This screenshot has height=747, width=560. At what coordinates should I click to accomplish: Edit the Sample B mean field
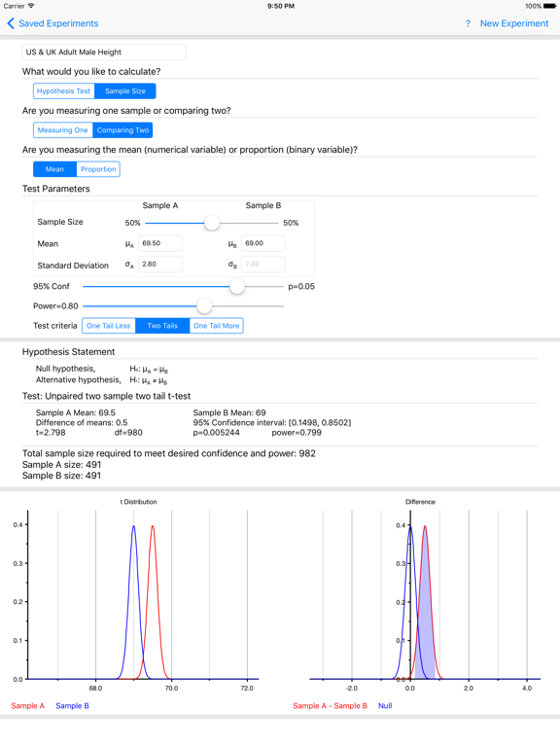[262, 243]
